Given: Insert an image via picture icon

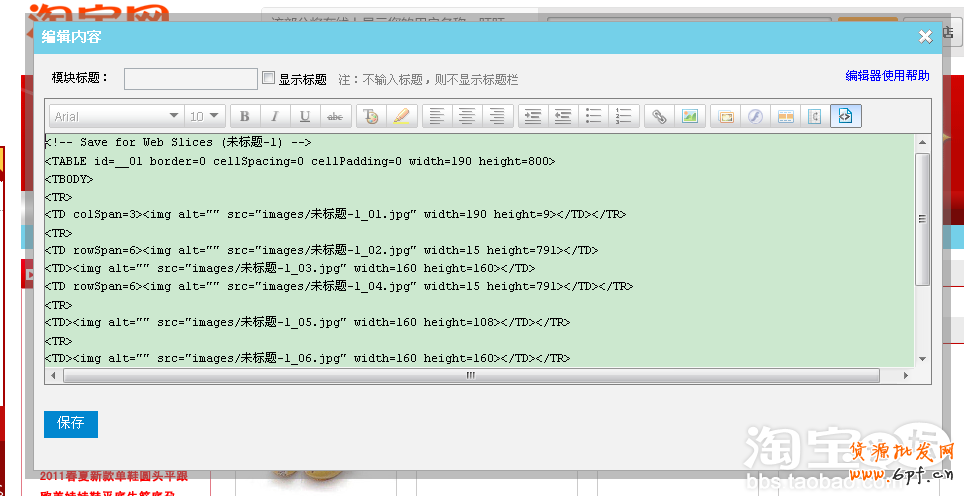Looking at the screenshot, I should coord(689,116).
